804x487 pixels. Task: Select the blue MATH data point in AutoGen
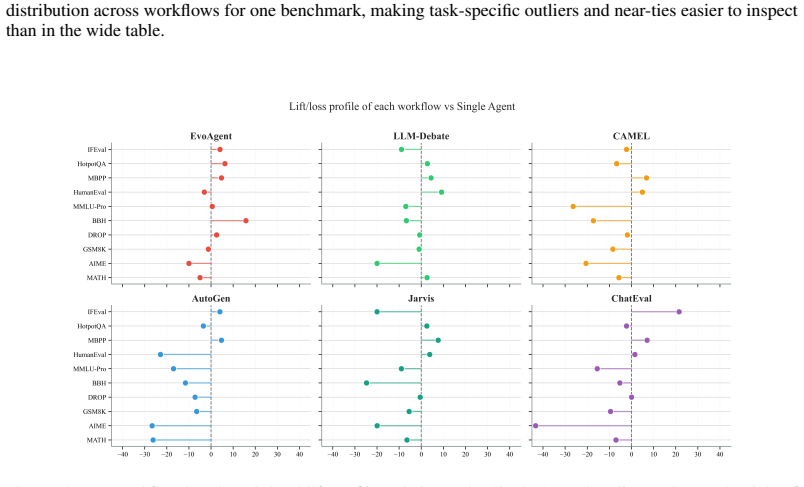153,440
